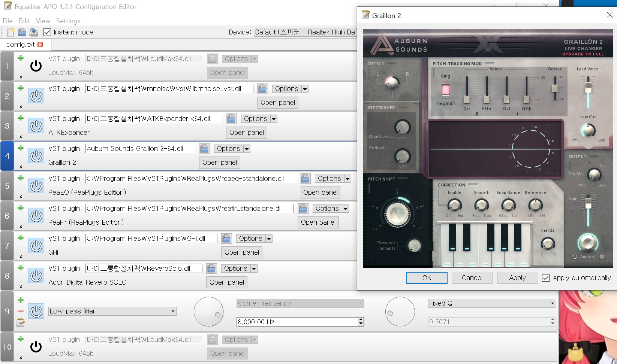Viewport: 617px width, 364px height.
Task: Expand row 3 with the small down chevron
Action: (21, 137)
